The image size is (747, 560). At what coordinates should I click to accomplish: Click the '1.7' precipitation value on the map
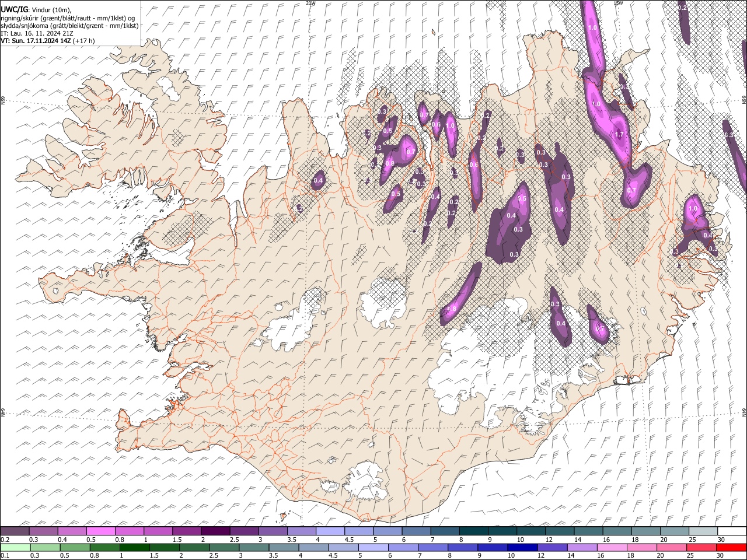620,135
